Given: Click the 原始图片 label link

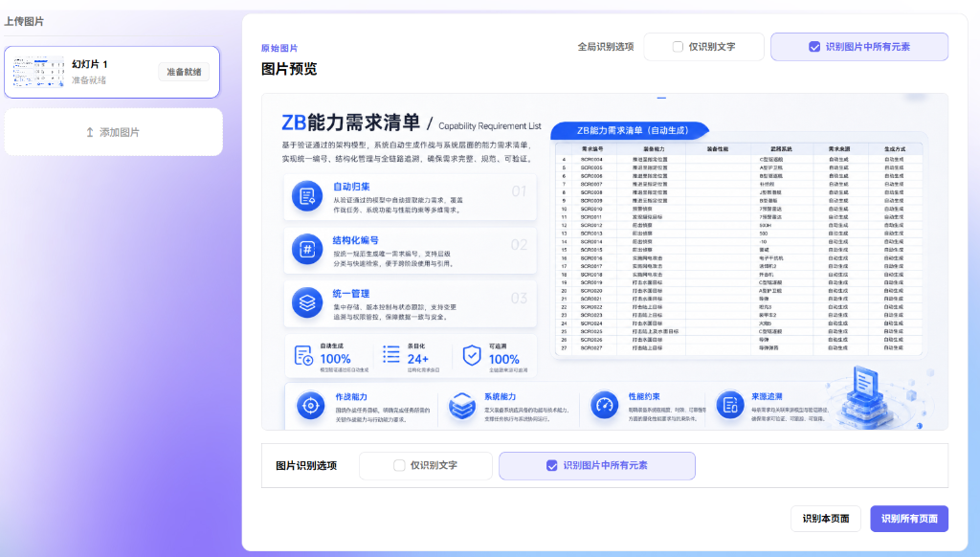Looking at the screenshot, I should (x=279, y=48).
